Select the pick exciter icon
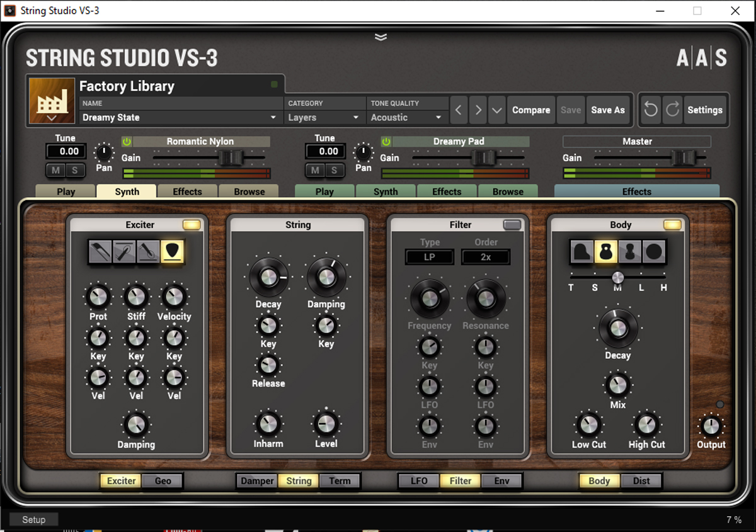The width and height of the screenshot is (756, 532). [x=172, y=252]
